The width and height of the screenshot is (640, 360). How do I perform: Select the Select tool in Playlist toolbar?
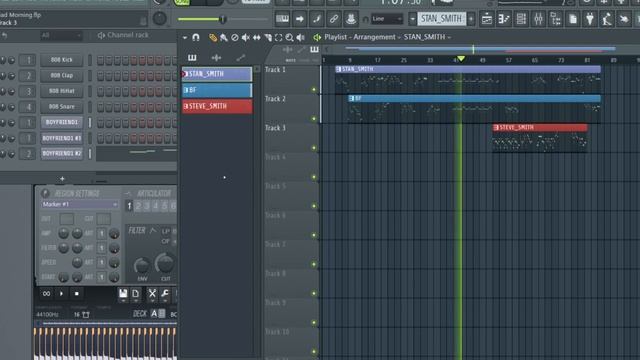(278, 38)
